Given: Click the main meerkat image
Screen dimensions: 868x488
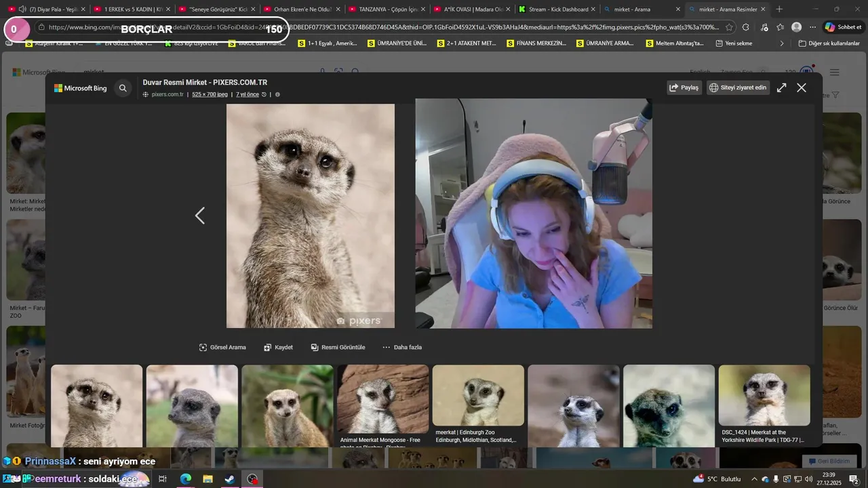Looking at the screenshot, I should click(311, 216).
